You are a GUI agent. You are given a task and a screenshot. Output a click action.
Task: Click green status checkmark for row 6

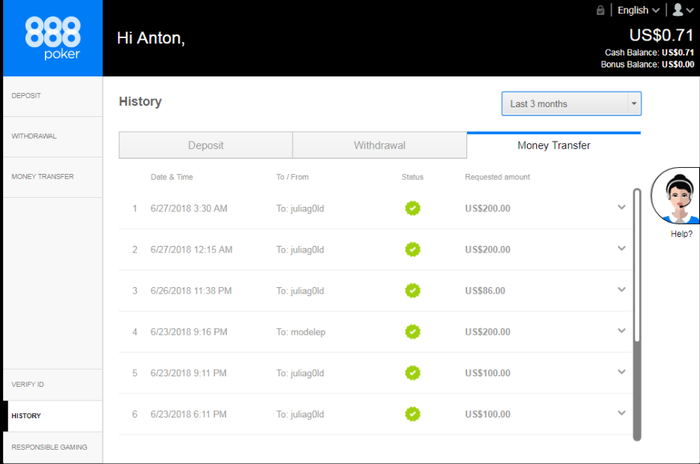click(412, 413)
